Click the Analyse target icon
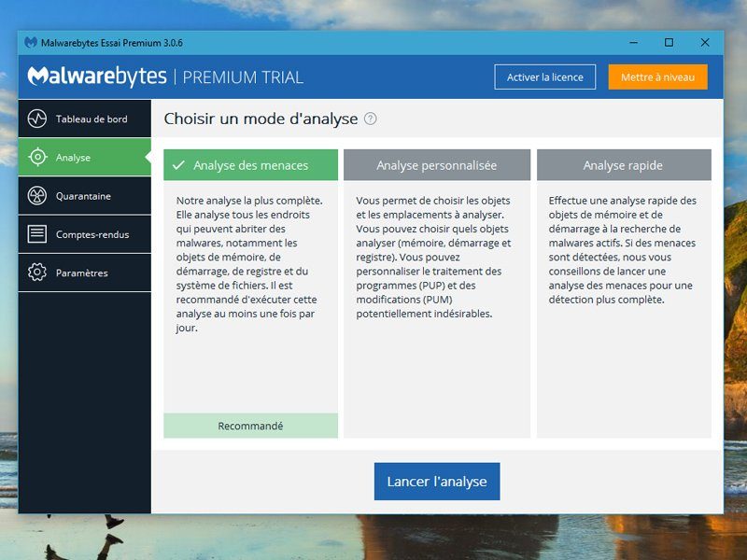 click(x=37, y=157)
